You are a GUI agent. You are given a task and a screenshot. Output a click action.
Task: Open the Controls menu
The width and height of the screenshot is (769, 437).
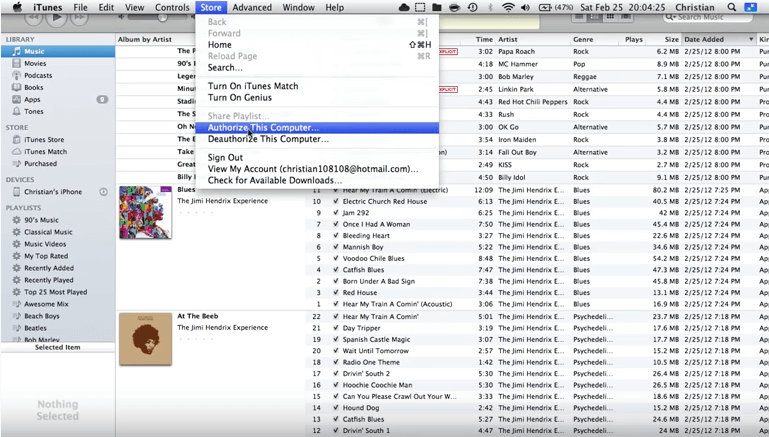point(172,7)
